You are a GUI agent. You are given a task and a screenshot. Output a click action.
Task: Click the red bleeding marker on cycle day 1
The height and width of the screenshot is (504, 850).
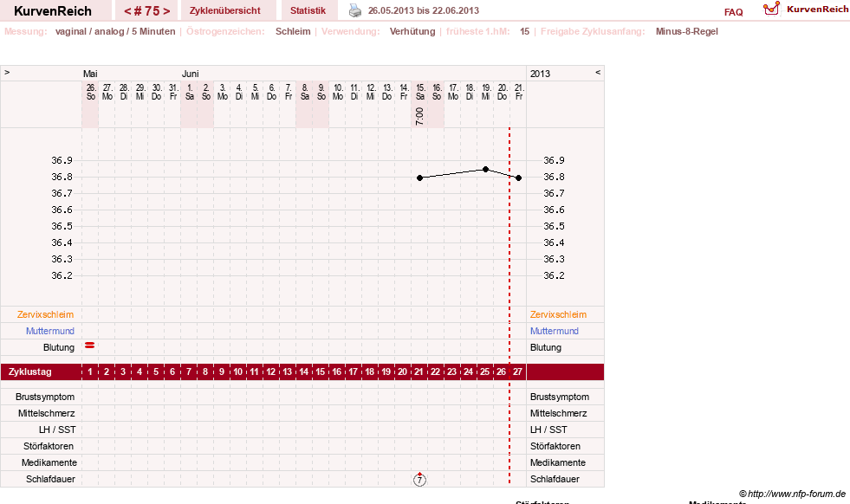coord(90,346)
